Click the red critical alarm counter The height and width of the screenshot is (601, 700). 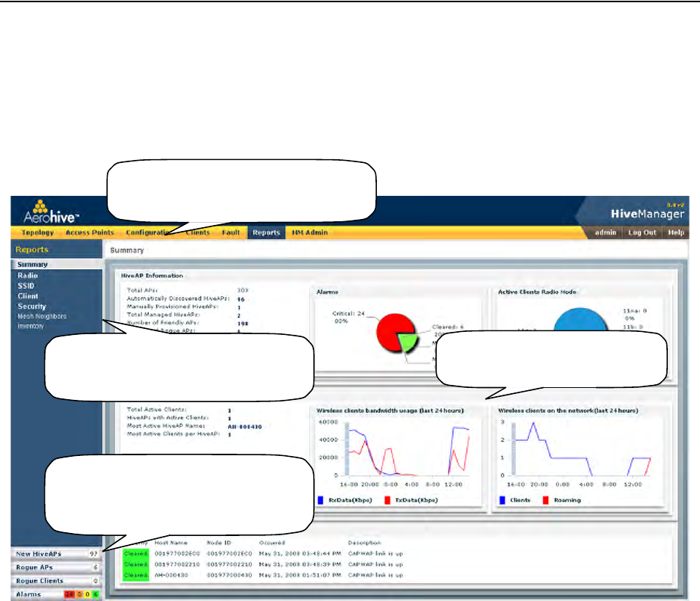point(70,594)
